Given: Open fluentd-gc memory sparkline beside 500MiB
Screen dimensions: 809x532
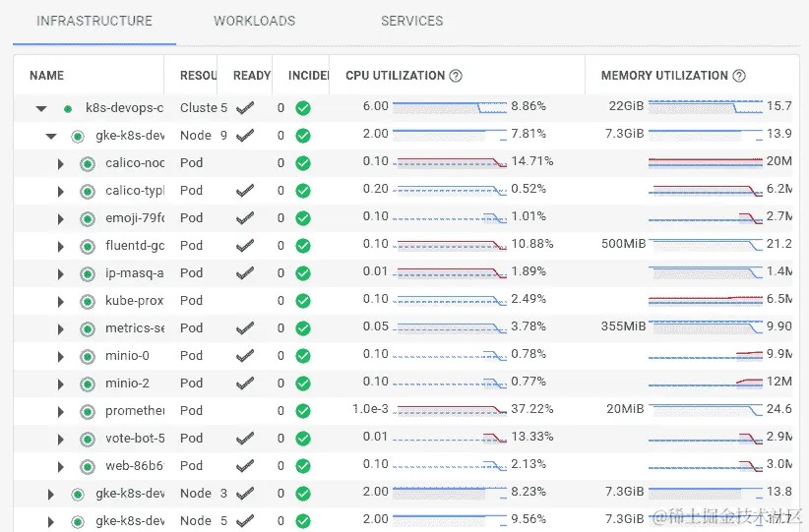Looking at the screenshot, I should pyautogui.click(x=706, y=245).
